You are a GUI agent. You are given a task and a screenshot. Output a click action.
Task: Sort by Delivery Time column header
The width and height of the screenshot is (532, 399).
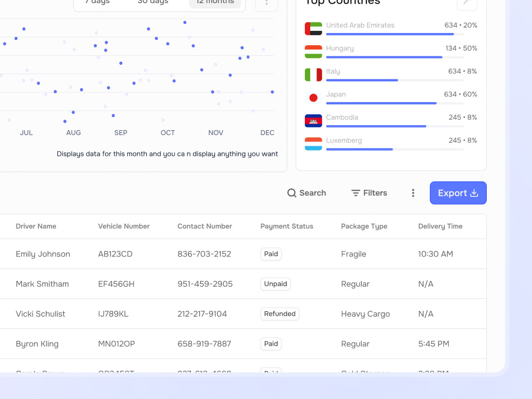click(440, 226)
